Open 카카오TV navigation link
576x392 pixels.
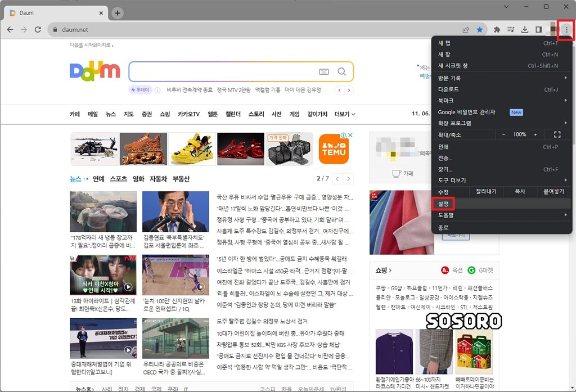(188, 114)
